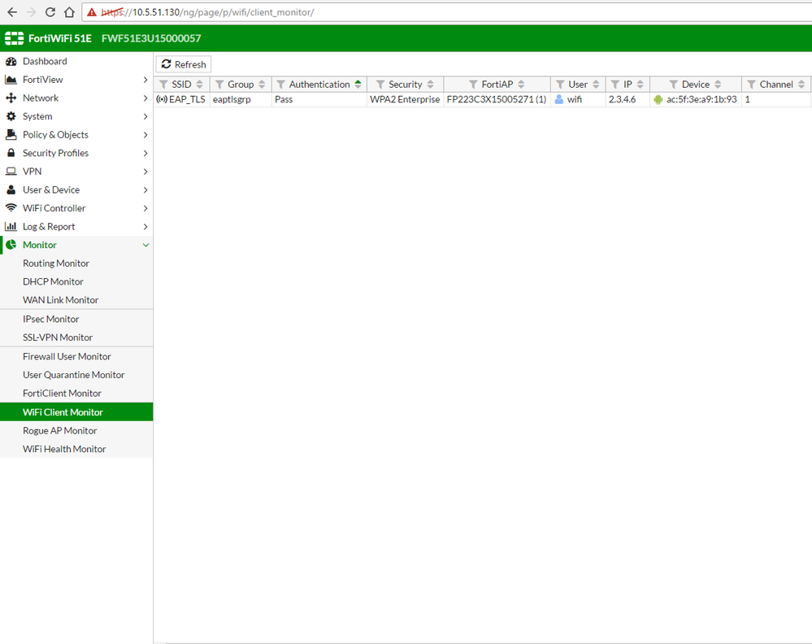Click the Monitor pie chart icon
The width and height of the screenshot is (812, 644).
pos(11,245)
